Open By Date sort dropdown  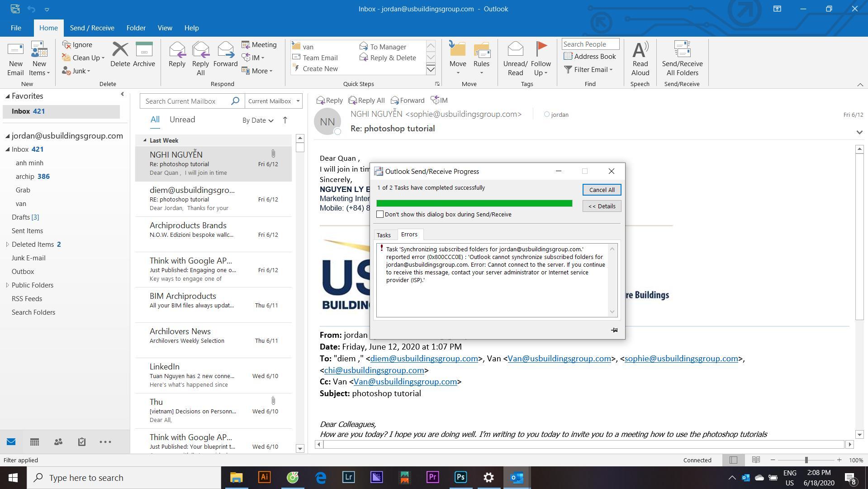258,120
